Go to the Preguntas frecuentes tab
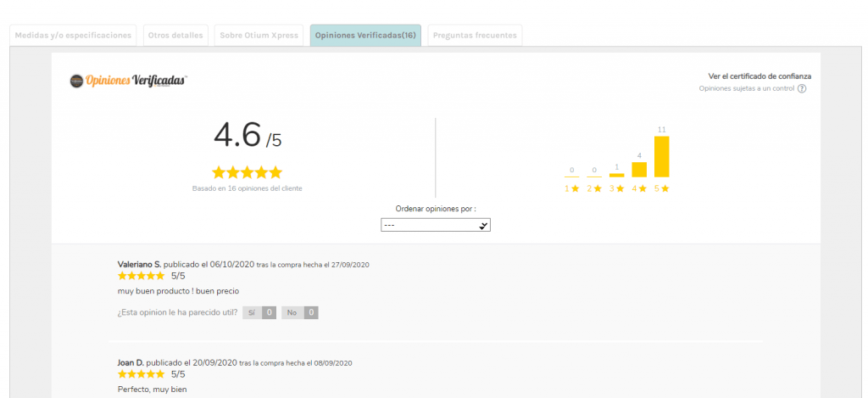Image resolution: width=868 pixels, height=398 pixels. pyautogui.click(x=475, y=35)
